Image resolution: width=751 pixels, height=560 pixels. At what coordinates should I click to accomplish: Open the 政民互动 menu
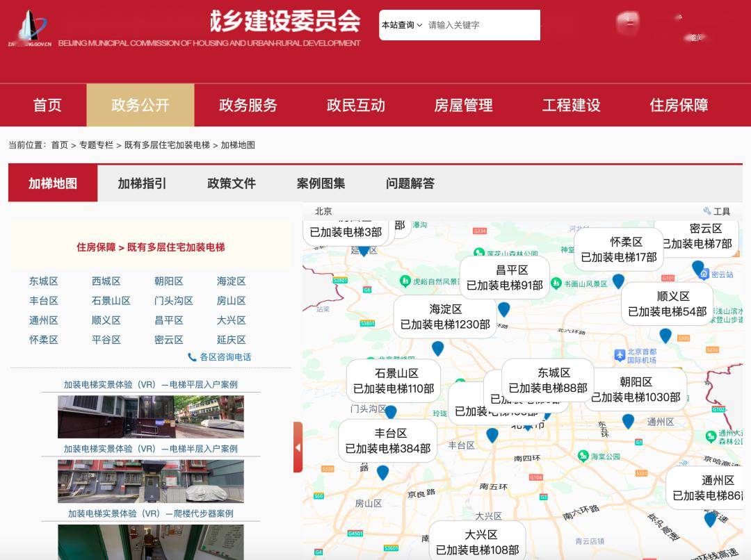click(355, 105)
